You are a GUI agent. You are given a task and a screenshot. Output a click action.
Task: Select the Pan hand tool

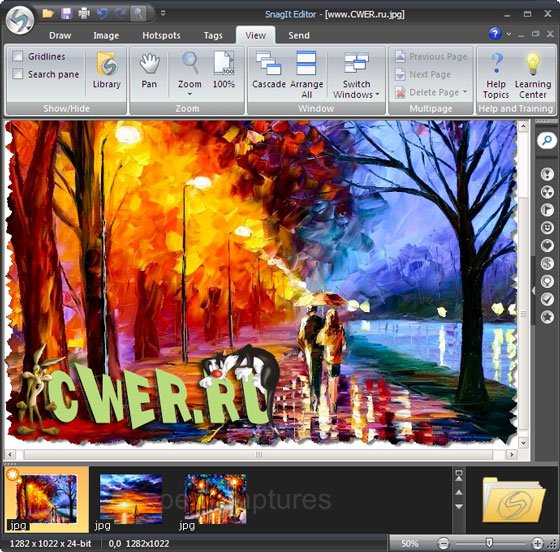pyautogui.click(x=149, y=70)
